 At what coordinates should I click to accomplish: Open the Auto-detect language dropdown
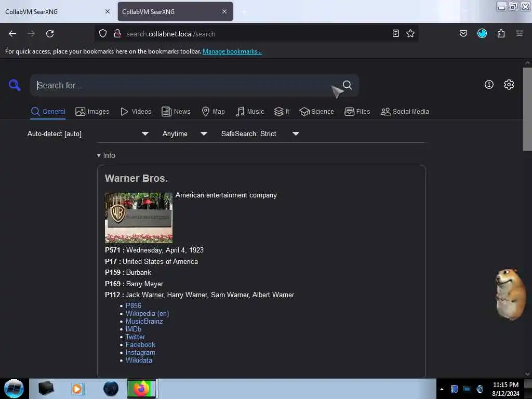[x=88, y=134]
